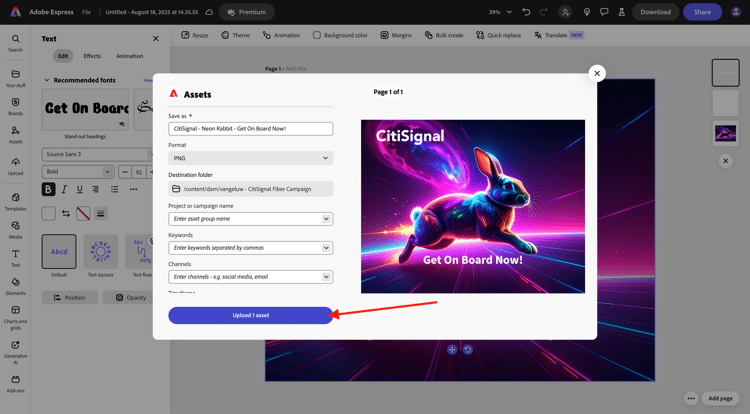Image resolution: width=750 pixels, height=414 pixels.
Task: Expand the Keywords dropdown
Action: click(326, 248)
